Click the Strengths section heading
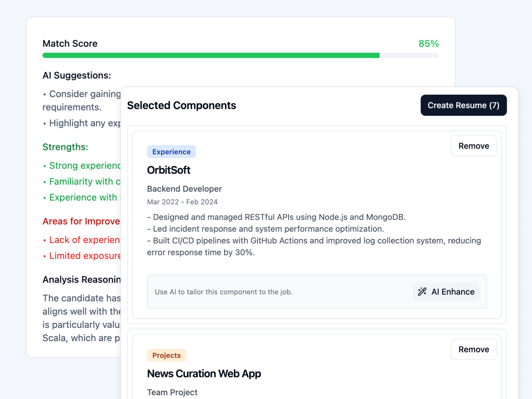Image resolution: width=532 pixels, height=399 pixels. [x=65, y=147]
